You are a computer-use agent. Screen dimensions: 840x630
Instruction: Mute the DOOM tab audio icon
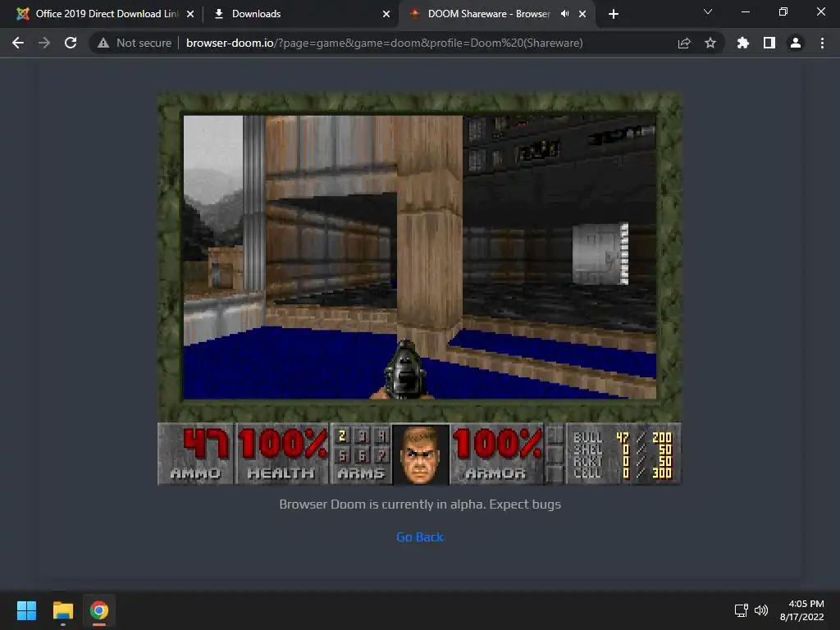tap(564, 14)
